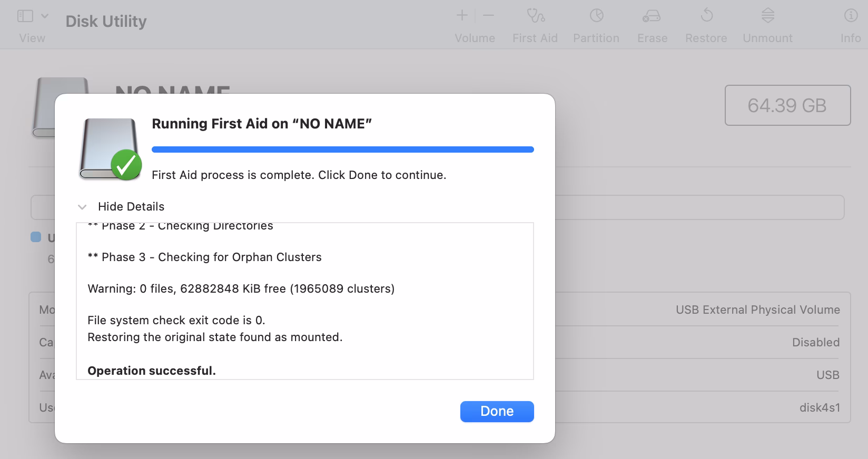Remove volume with minus icon
Viewport: 868px width, 459px height.
pos(489,16)
